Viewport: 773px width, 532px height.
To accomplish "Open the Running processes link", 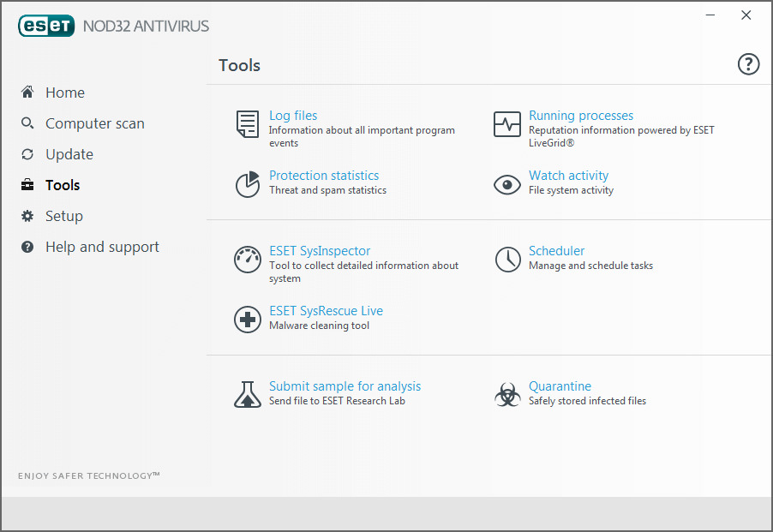I will tap(581, 116).
